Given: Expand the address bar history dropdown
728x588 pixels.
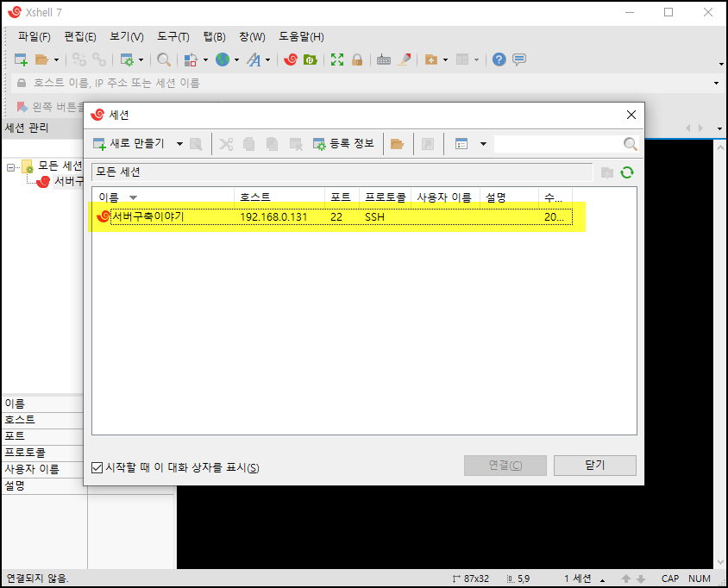Looking at the screenshot, I should [x=716, y=83].
